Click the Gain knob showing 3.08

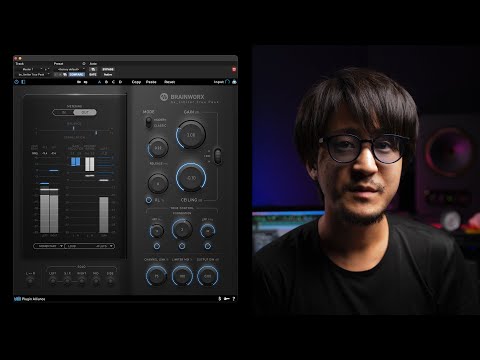(191, 135)
